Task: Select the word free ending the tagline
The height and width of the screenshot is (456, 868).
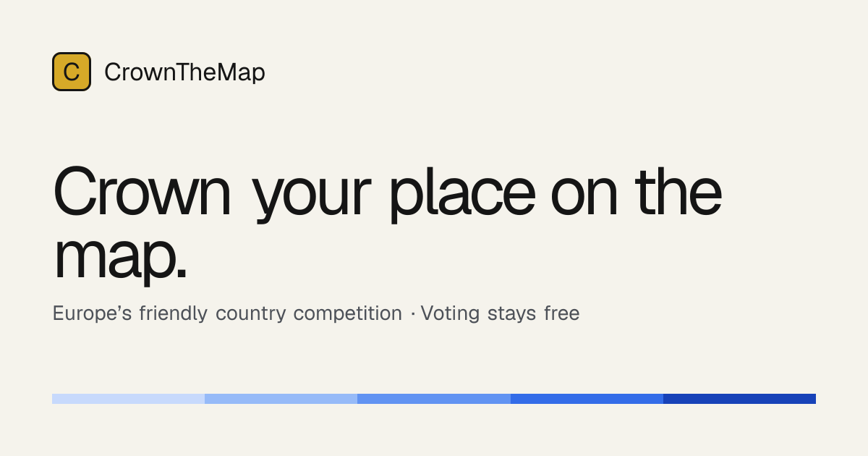Action: (x=562, y=313)
